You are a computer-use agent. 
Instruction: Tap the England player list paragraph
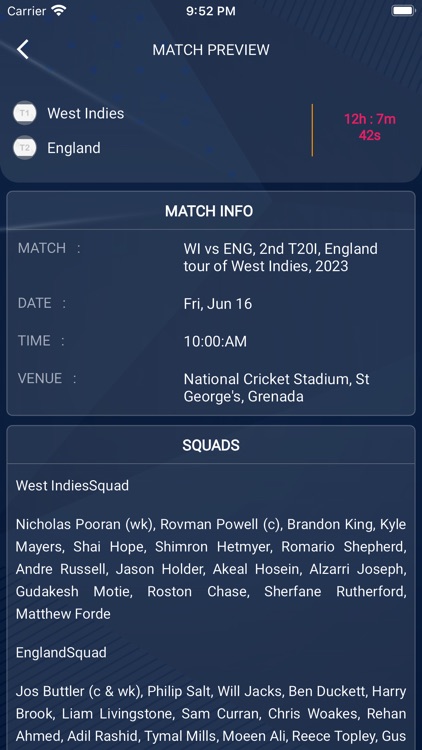211,714
